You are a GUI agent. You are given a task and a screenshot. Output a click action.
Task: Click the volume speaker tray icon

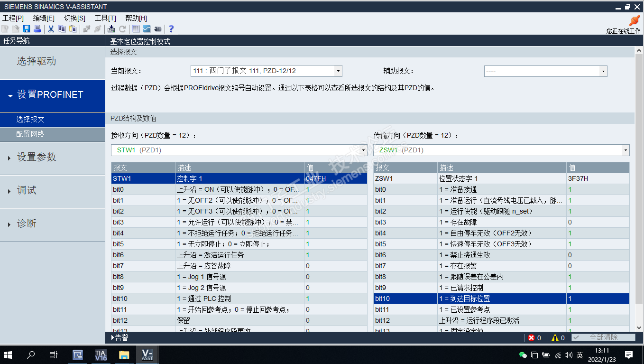569,355
